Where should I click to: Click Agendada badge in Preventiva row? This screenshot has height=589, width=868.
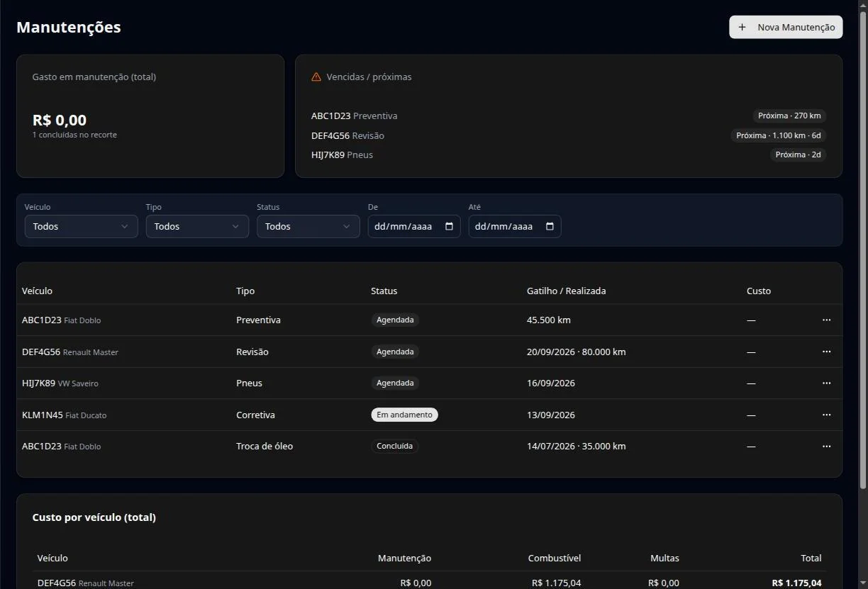tap(395, 320)
